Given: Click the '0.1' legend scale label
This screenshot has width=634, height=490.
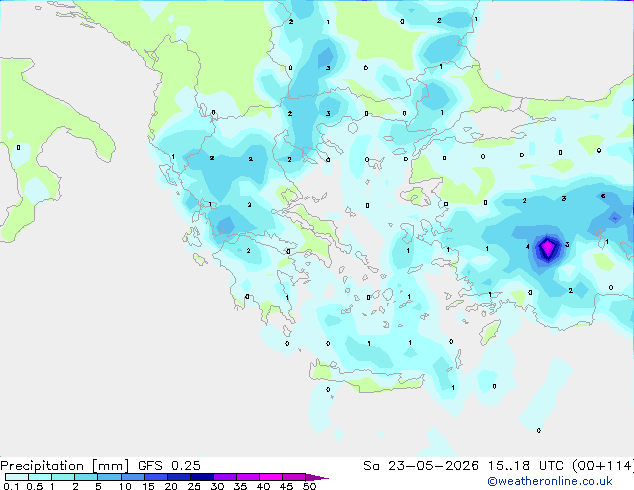Looking at the screenshot, I should [x=11, y=486].
